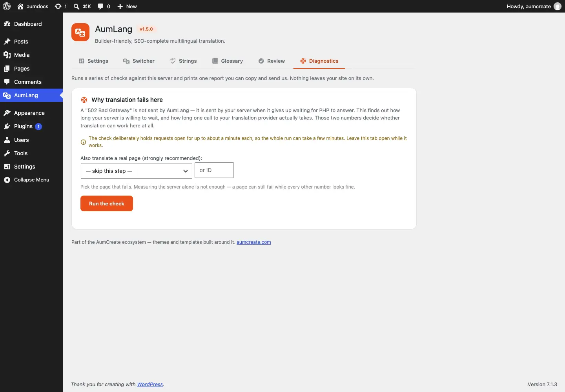The image size is (565, 392).
Task: Click the Plugins update count badge
Action: coord(38,127)
